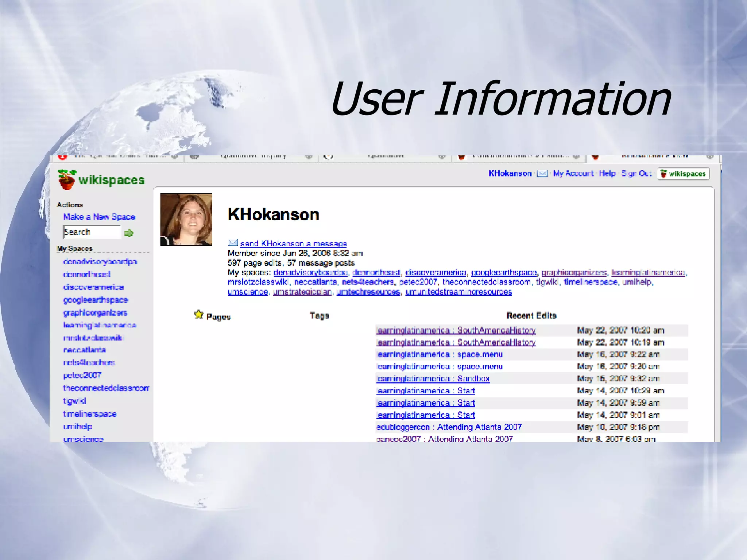
Task: Open the unitedstreaming resources space link
Action: (x=458, y=292)
